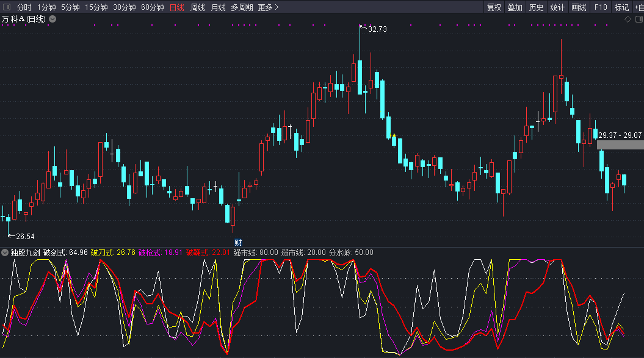Click the 破刀式: 26.76 value
The width and height of the screenshot is (644, 358).
(113, 252)
